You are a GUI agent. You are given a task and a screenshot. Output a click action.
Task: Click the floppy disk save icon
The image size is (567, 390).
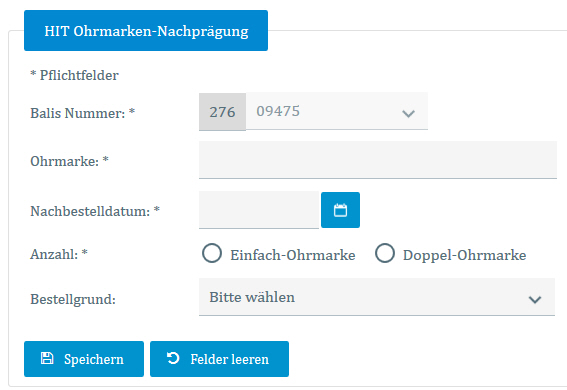[47, 358]
